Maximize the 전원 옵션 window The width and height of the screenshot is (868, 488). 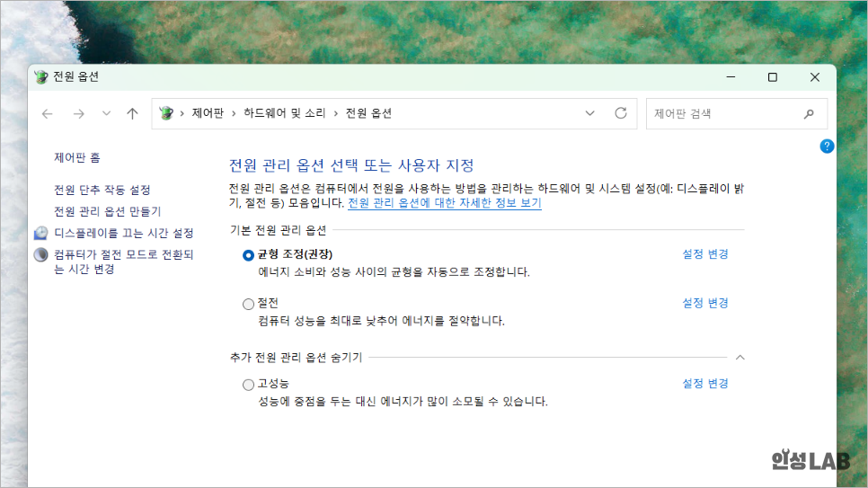(x=773, y=77)
